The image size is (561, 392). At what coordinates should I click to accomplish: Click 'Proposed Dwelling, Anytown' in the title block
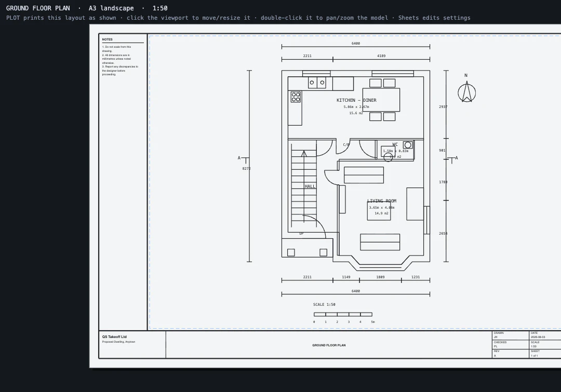119,342
